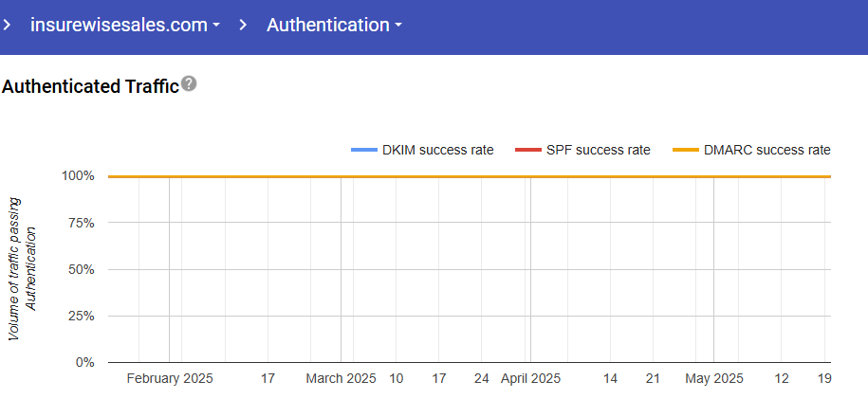Click the leftmost breadcrumb chevron

pos(8,26)
